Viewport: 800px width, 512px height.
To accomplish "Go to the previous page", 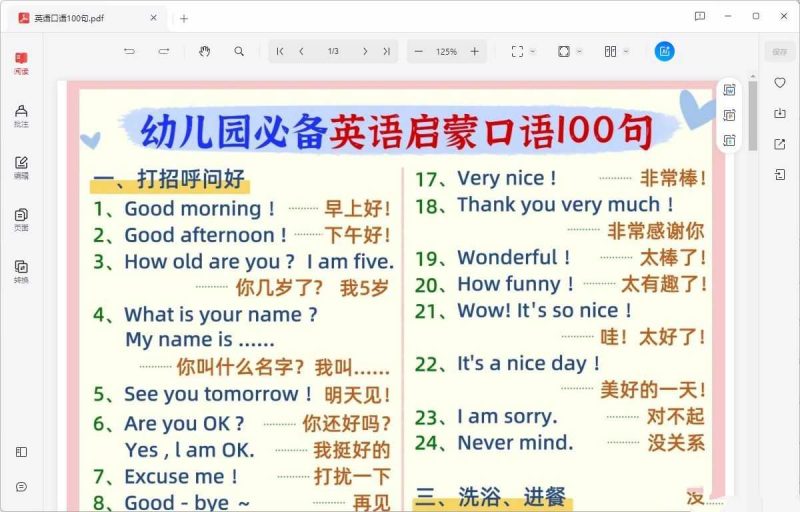I will pos(302,51).
